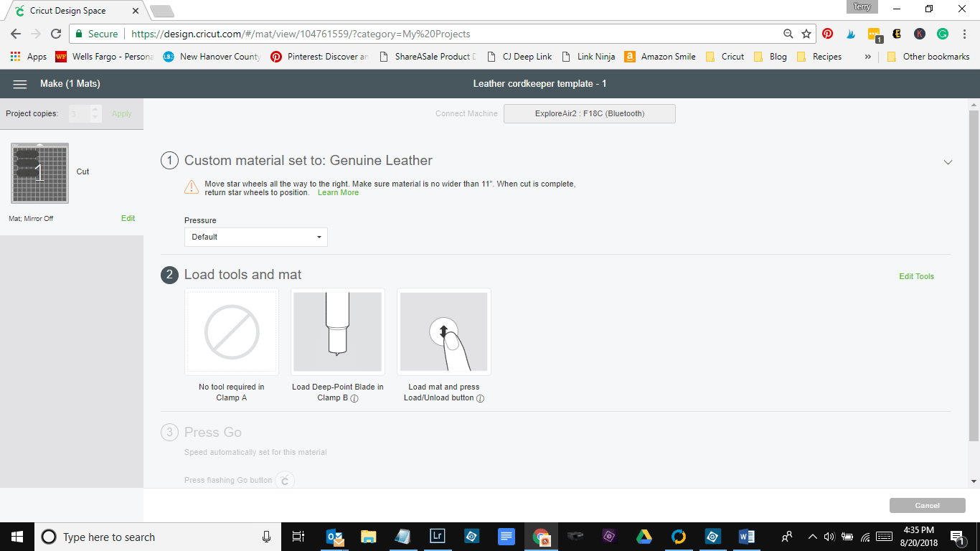This screenshot has height=551, width=980.
Task: Click the Learn More link
Action: [x=338, y=192]
